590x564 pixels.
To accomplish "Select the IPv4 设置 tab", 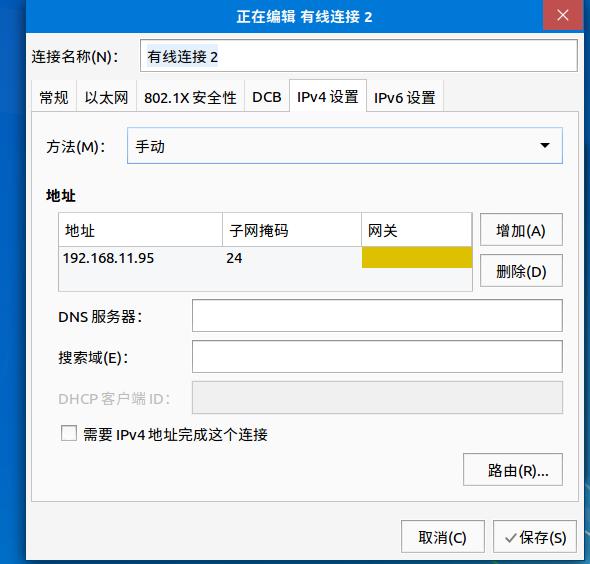I will click(x=328, y=96).
